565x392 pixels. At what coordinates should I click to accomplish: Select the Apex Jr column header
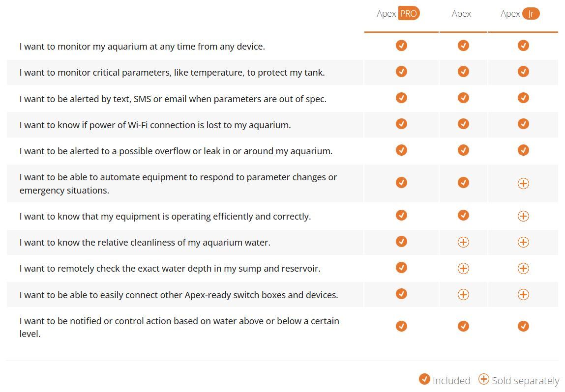coord(520,14)
